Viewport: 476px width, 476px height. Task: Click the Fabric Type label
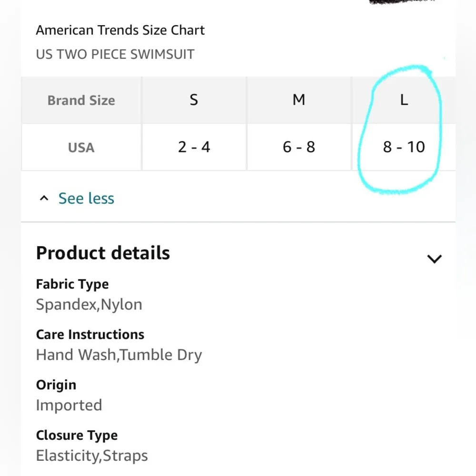click(x=72, y=284)
